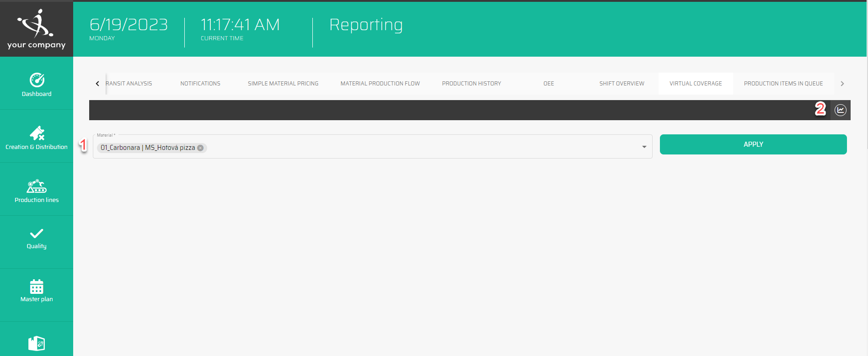Open the Dashboard from the sidebar
The width and height of the screenshot is (868, 356).
click(x=37, y=85)
